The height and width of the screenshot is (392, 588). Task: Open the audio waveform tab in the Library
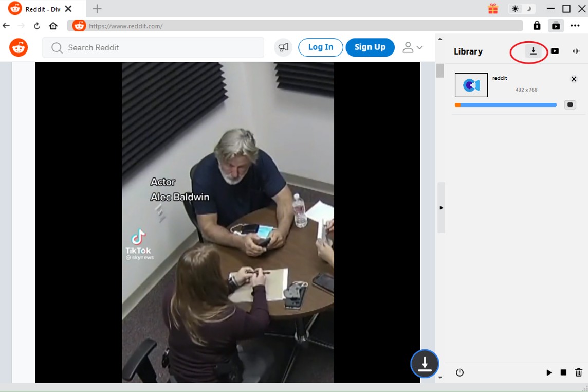click(x=576, y=51)
